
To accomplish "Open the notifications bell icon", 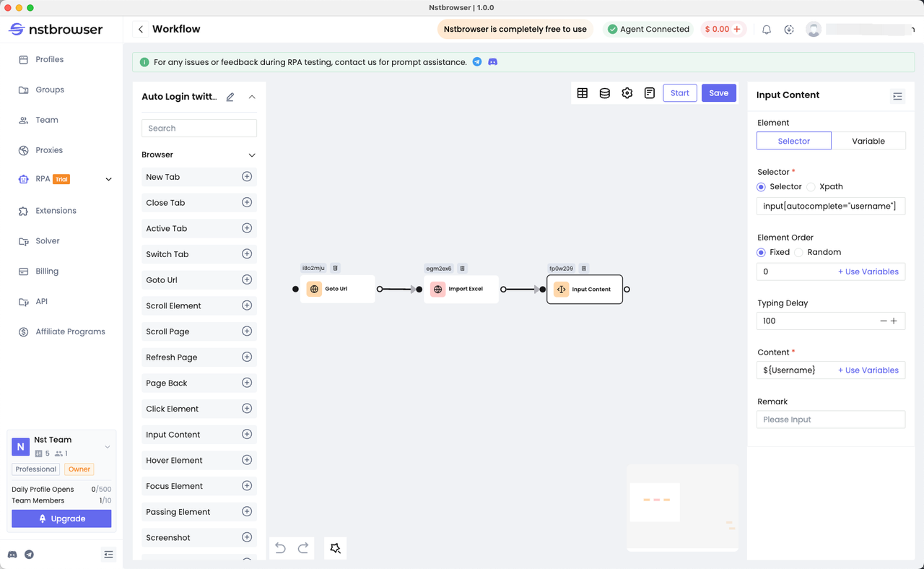I will pos(767,30).
